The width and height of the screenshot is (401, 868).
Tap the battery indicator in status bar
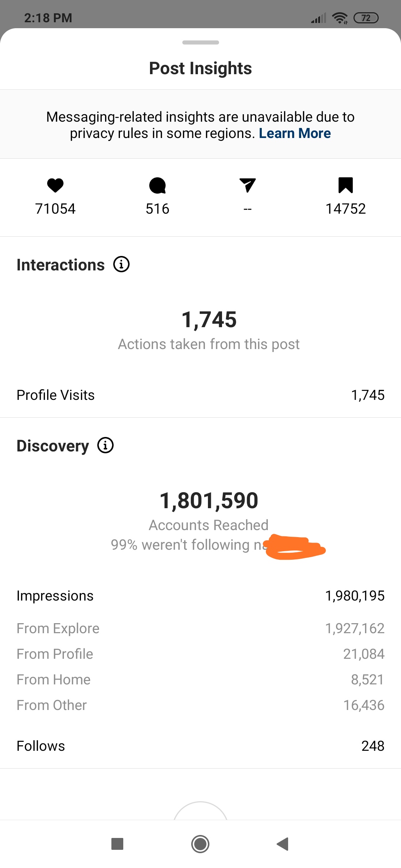tap(366, 18)
